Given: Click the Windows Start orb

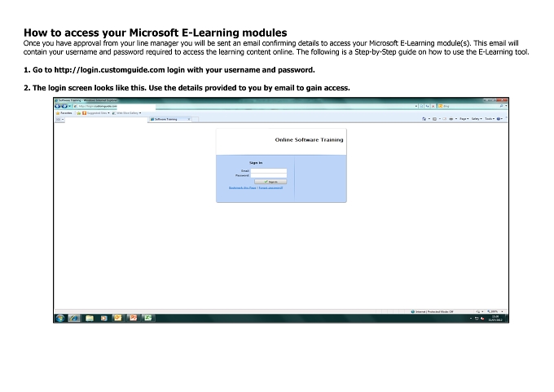Looking at the screenshot, I should click(59, 318).
